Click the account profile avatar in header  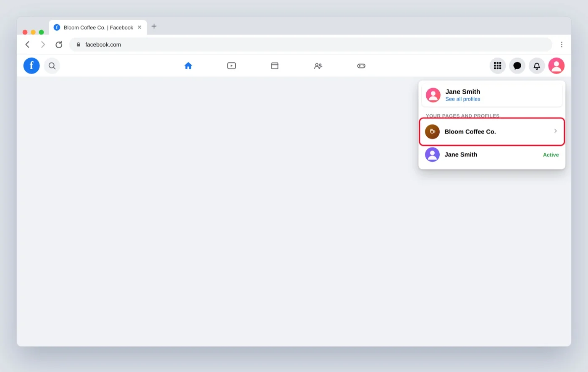(556, 65)
